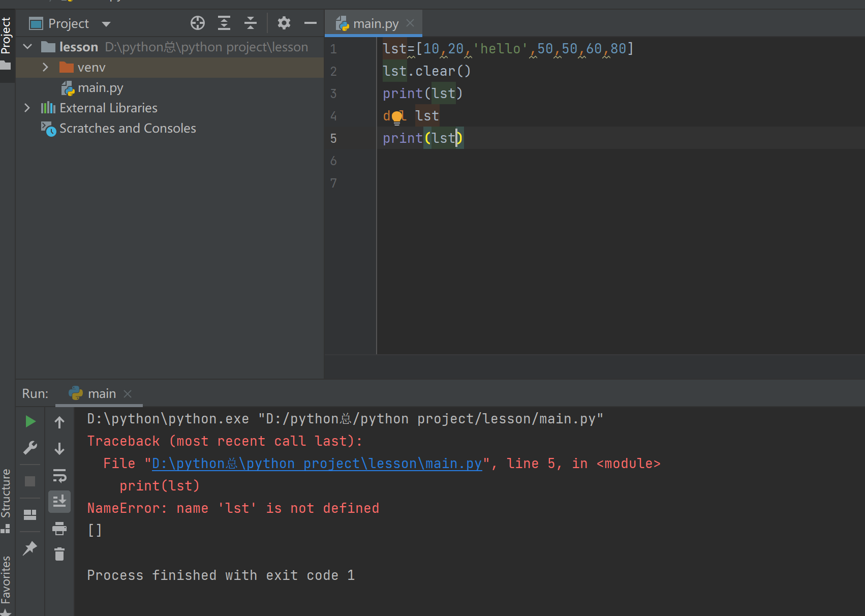Hide the Project panel with minus icon

point(311,23)
